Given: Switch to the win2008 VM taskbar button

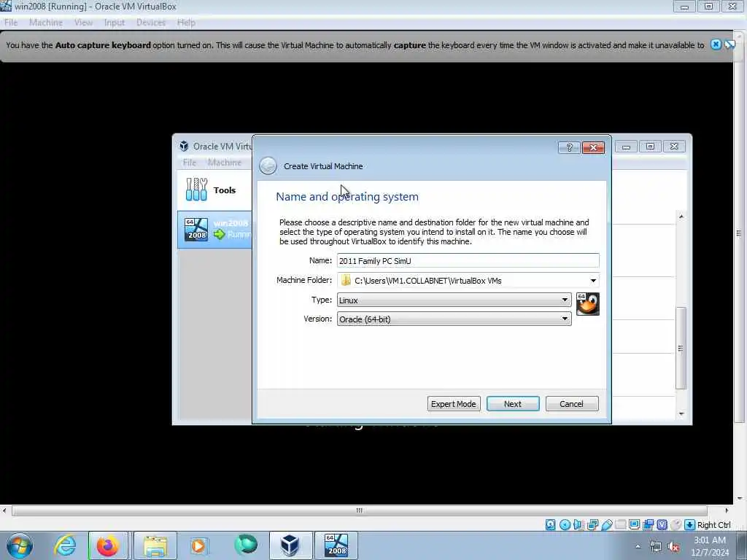Looking at the screenshot, I should [336, 545].
